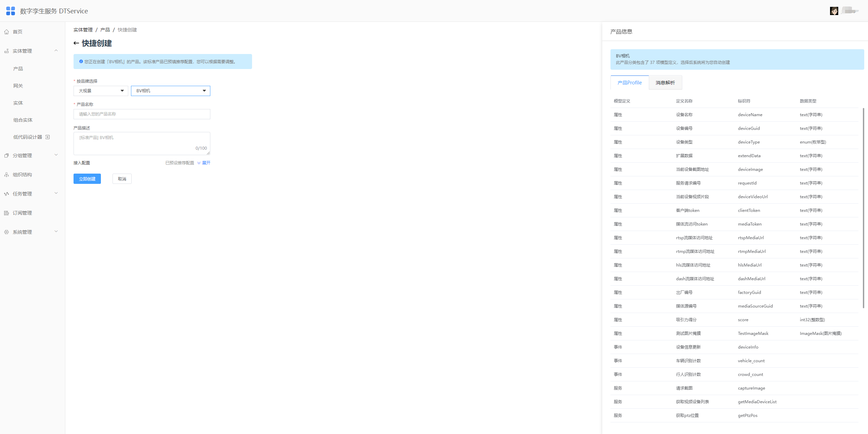This screenshot has width=868, height=434.
Task: Click the 立即创建 button
Action: click(x=87, y=179)
